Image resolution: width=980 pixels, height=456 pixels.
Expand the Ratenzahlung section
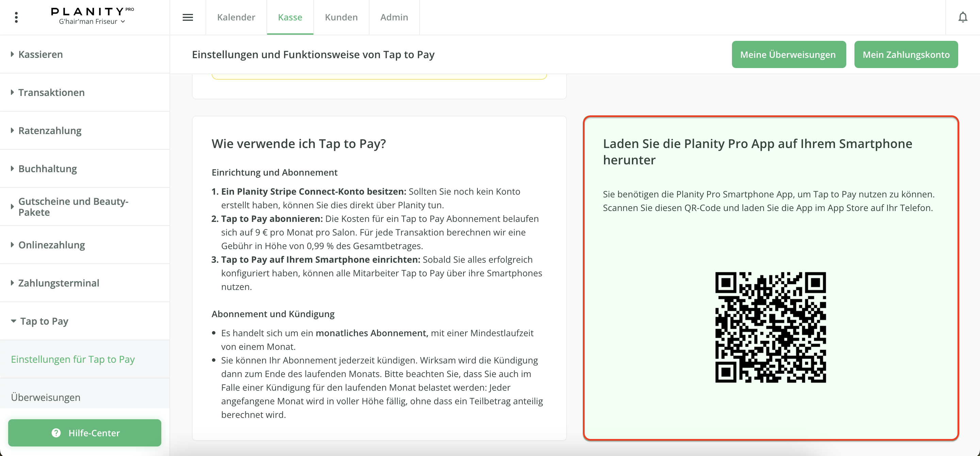[49, 130]
